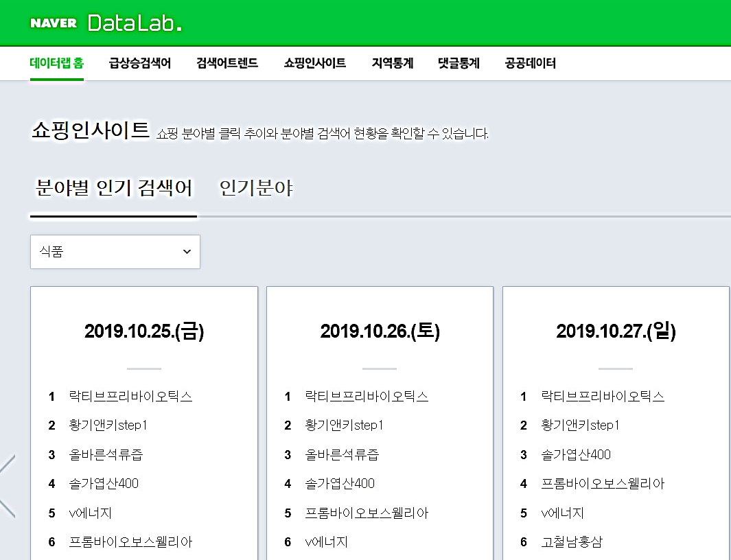Click 락티브프리바이오틱스 in 10.25 list
731x560 pixels.
130,397
